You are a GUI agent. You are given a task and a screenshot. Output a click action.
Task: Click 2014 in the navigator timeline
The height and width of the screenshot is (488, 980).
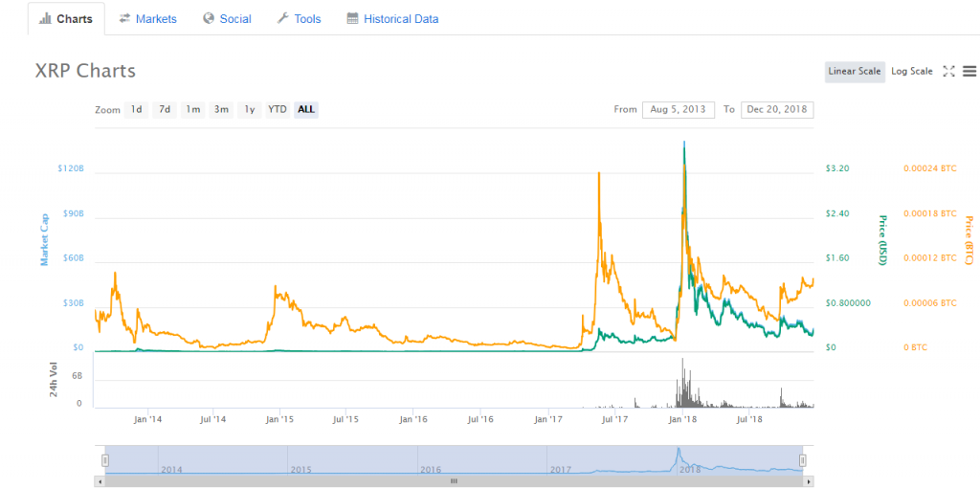point(171,469)
